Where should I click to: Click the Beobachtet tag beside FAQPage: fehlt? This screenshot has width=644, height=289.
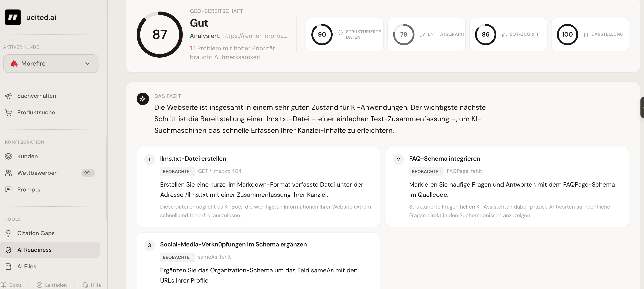point(426,171)
